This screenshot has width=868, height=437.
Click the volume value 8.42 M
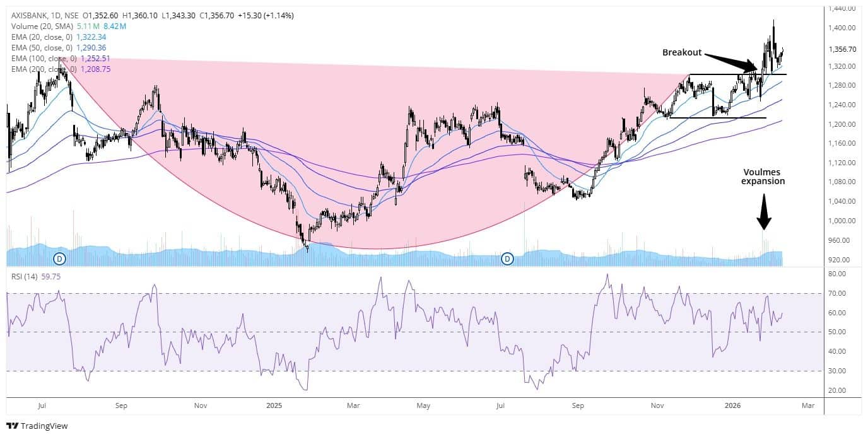(115, 26)
